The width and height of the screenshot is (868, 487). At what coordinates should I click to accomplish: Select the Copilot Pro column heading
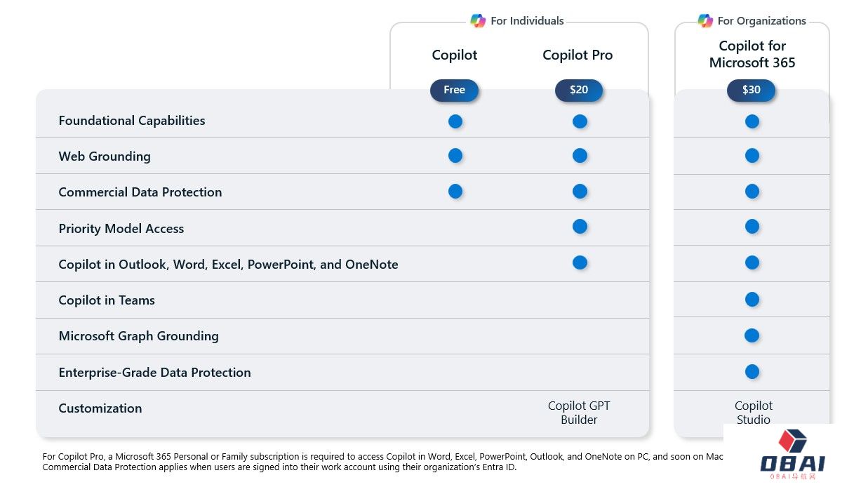pyautogui.click(x=577, y=55)
